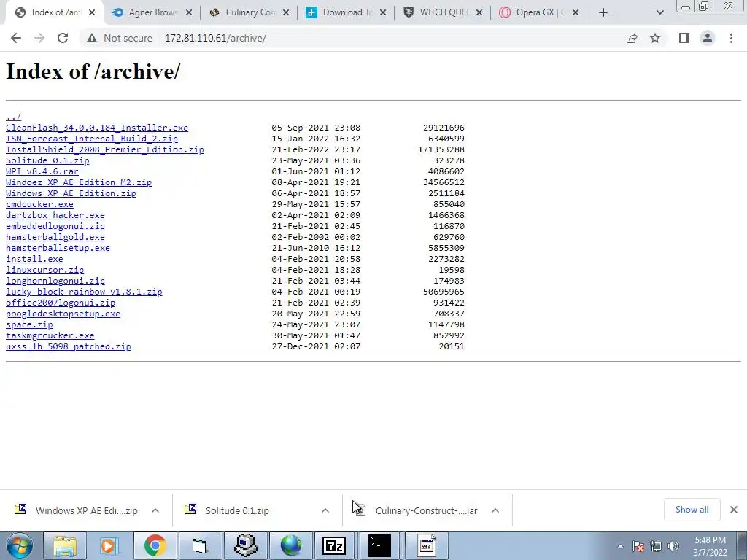Click Windows XP AE Edition.zip link
The image size is (747, 560).
point(71,193)
